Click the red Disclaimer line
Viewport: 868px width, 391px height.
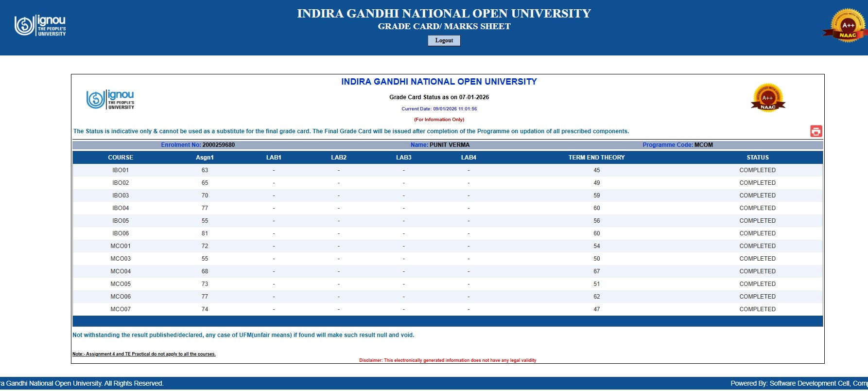click(x=448, y=360)
